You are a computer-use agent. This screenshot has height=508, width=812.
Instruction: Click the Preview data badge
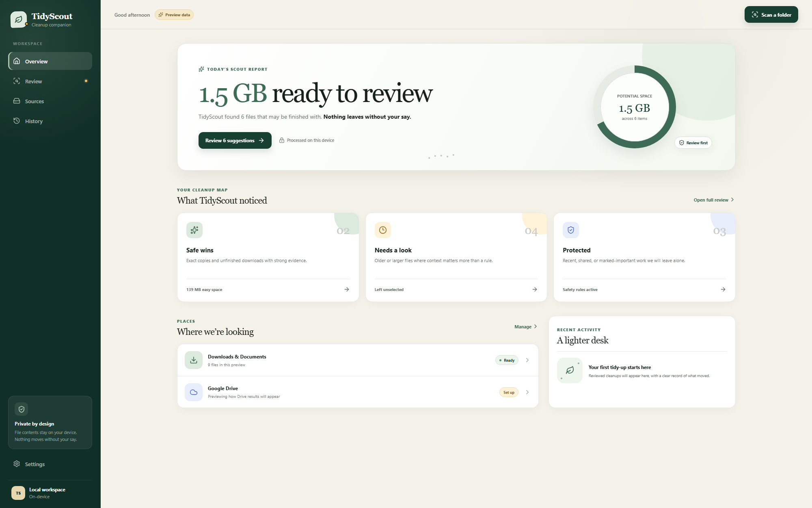pos(174,15)
